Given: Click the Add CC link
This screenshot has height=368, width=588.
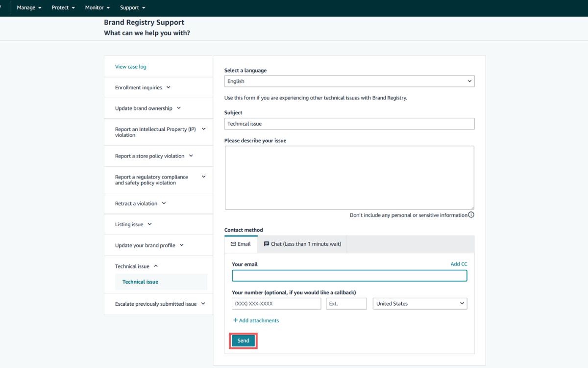Looking at the screenshot, I should point(459,264).
